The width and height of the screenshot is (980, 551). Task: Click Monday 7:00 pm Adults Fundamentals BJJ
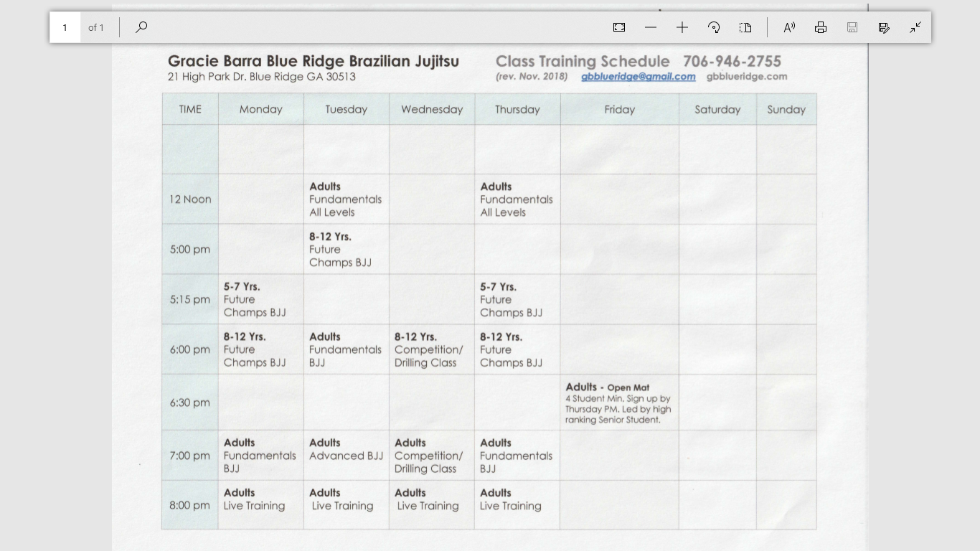point(261,456)
